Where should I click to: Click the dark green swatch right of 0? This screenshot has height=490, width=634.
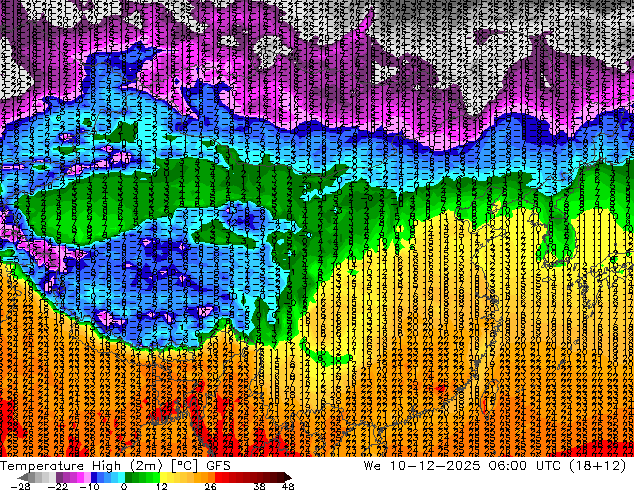[x=129, y=477]
